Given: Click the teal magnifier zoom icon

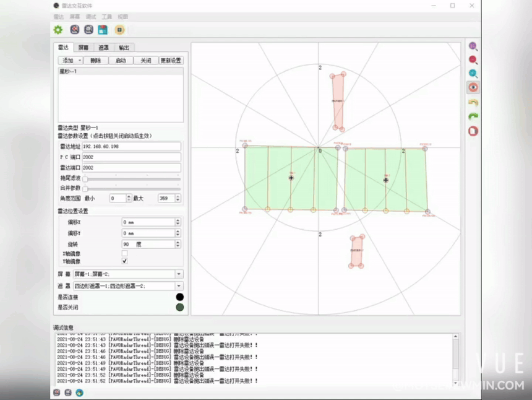Looking at the screenshot, I should tap(473, 73).
